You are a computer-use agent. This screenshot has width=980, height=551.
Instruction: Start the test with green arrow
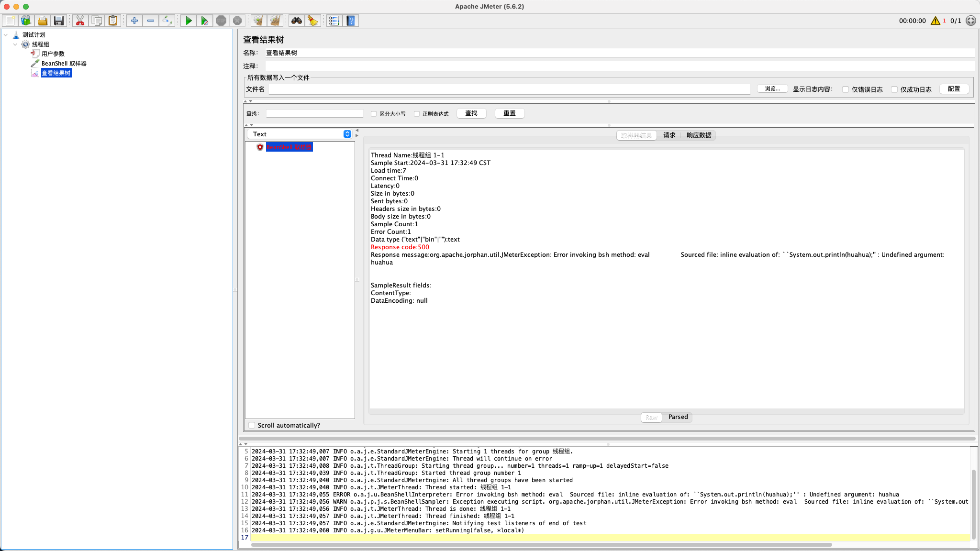pyautogui.click(x=189, y=21)
